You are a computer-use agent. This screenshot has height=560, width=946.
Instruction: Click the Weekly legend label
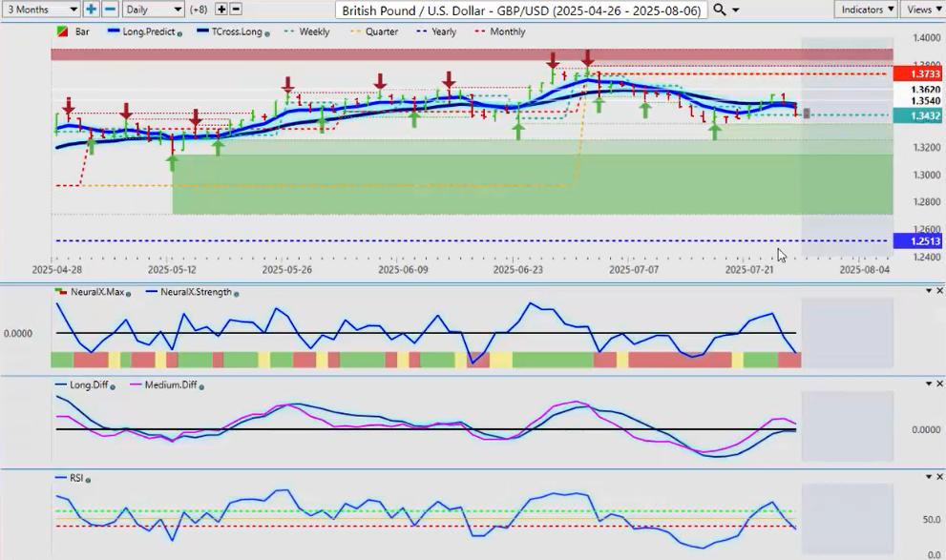(x=313, y=31)
